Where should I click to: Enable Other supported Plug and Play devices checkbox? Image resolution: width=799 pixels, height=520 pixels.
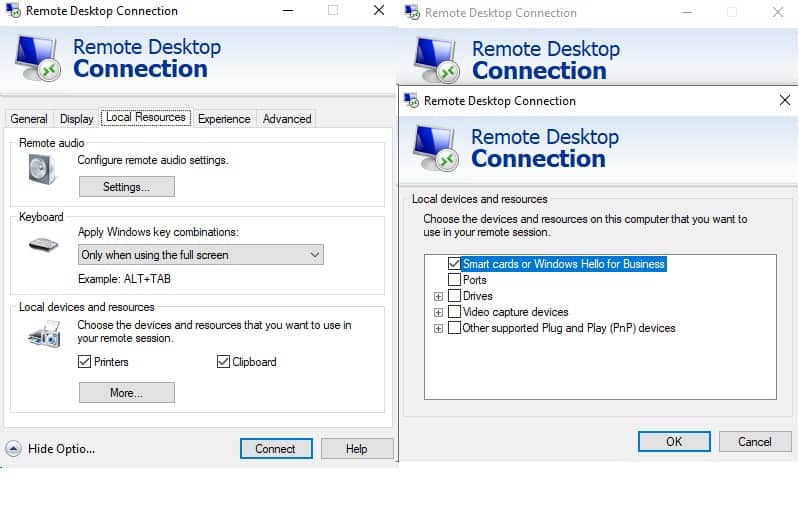click(454, 327)
